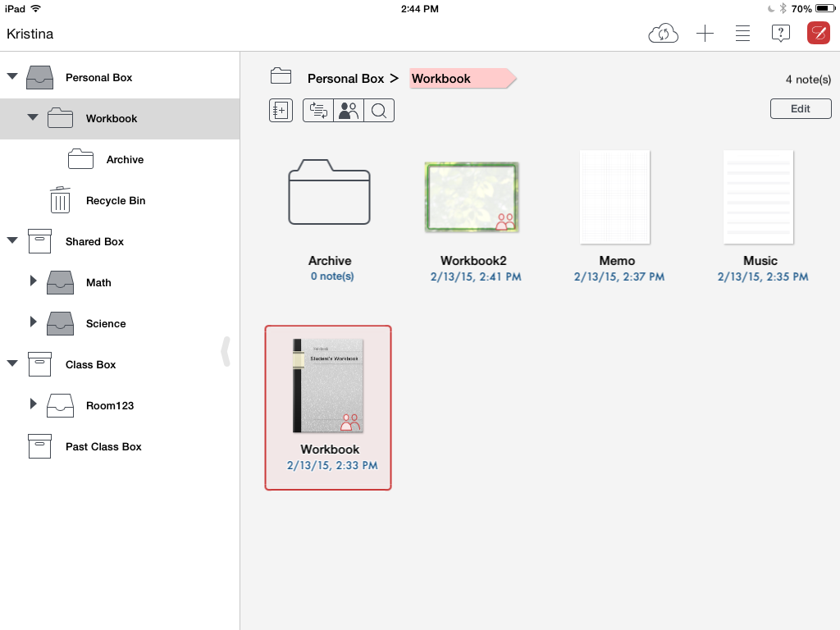Open the Memo note thumbnail
Viewport: 840px width, 630px height.
[x=615, y=197]
